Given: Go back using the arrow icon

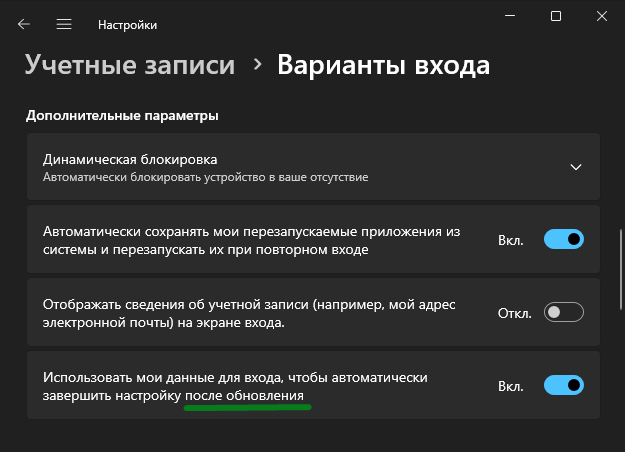Looking at the screenshot, I should 24,24.
